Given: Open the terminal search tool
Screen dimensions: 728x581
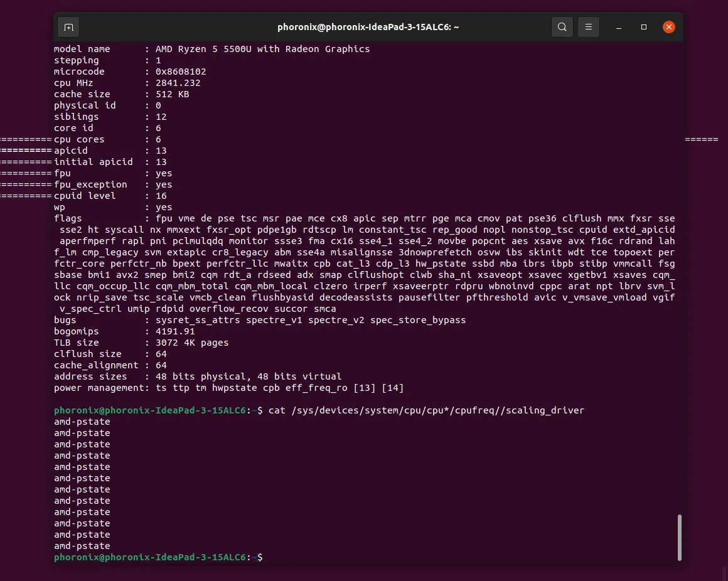Looking at the screenshot, I should 562,27.
